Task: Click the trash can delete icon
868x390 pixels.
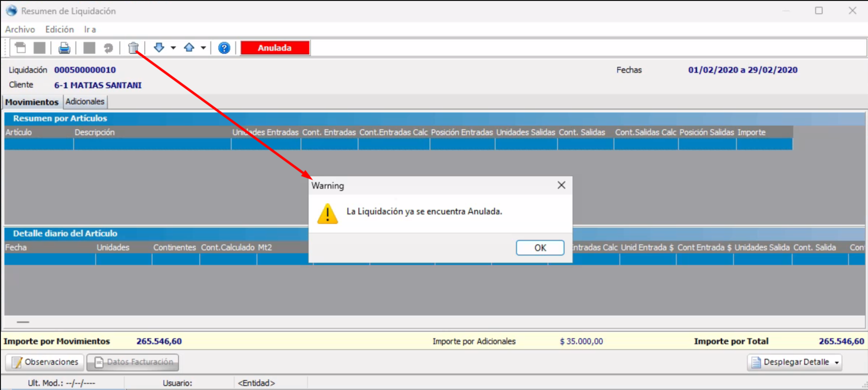Action: 133,48
